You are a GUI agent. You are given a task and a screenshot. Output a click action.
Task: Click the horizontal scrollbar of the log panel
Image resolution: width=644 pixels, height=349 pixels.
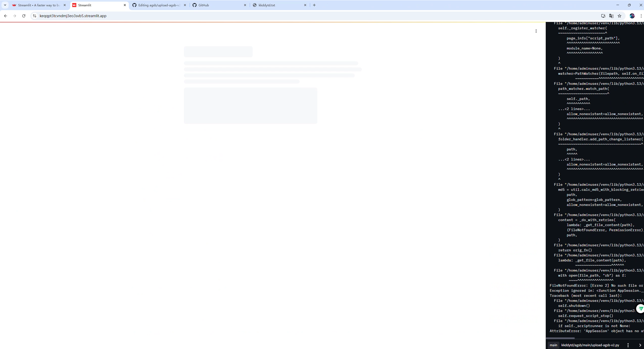tap(560, 338)
